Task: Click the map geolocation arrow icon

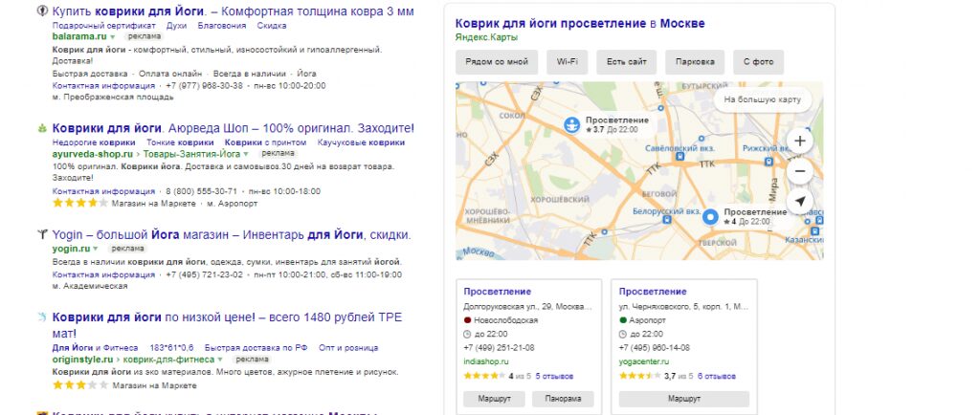Action: coord(800,202)
